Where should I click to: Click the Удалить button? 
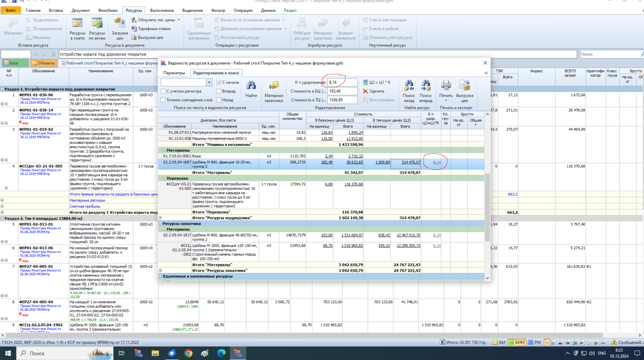click(373, 91)
